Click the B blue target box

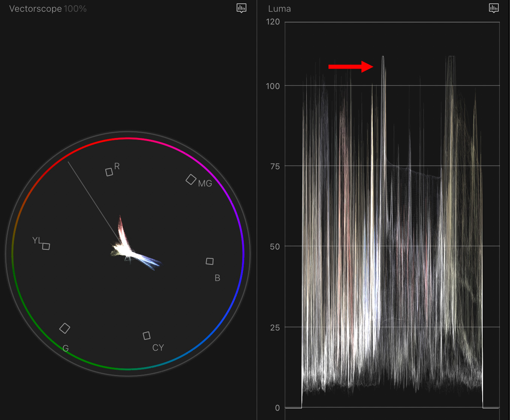tap(210, 261)
